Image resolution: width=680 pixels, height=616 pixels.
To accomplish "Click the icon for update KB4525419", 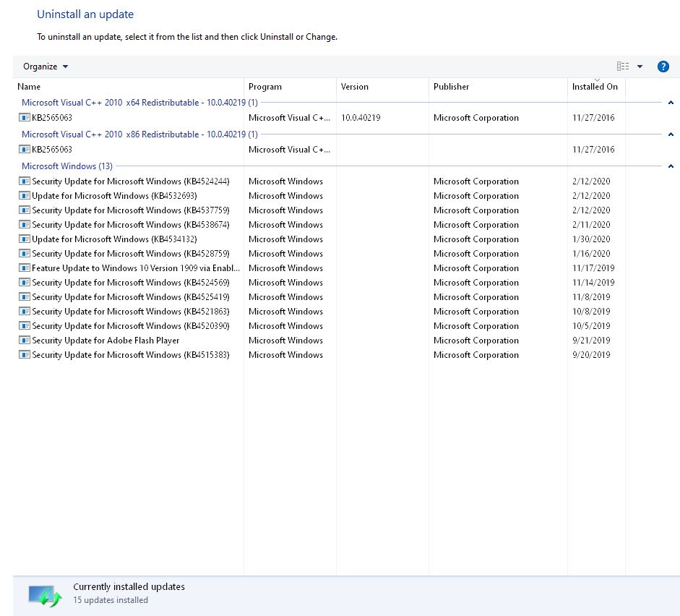I will (x=25, y=296).
